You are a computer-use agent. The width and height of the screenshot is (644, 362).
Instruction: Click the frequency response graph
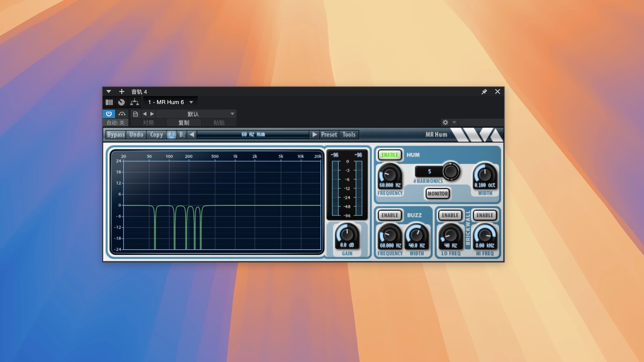(222, 205)
